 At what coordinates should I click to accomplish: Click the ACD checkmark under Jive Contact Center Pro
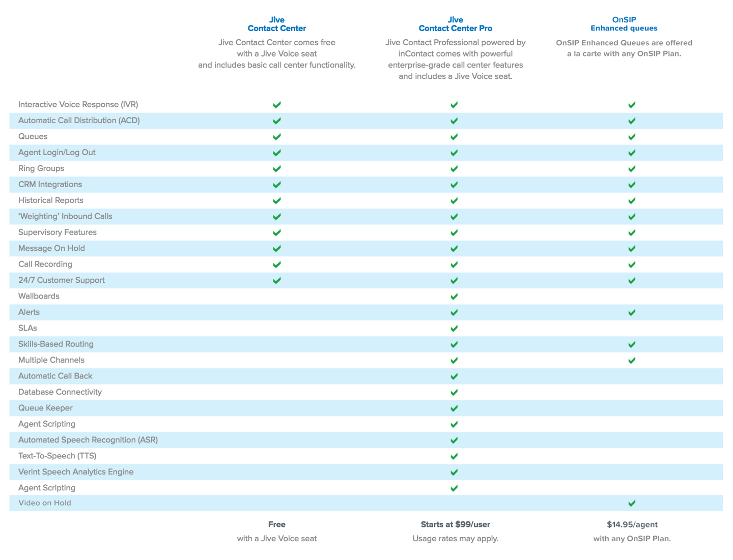[454, 121]
